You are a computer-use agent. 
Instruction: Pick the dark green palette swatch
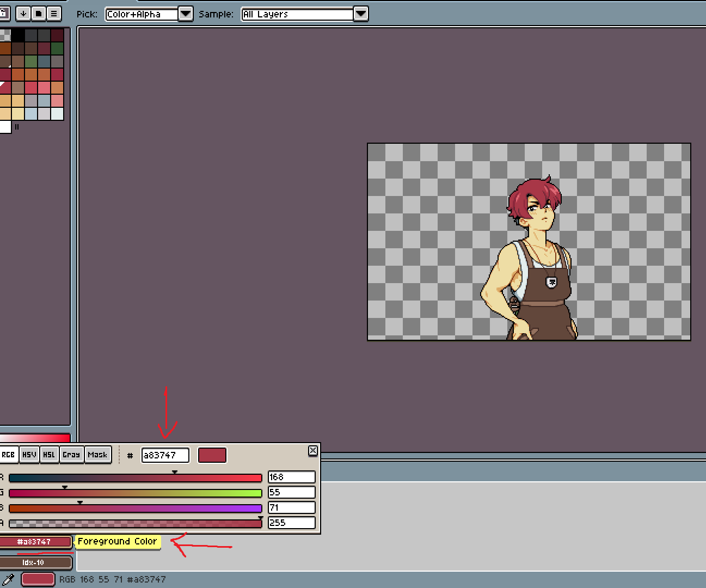pyautogui.click(x=57, y=48)
